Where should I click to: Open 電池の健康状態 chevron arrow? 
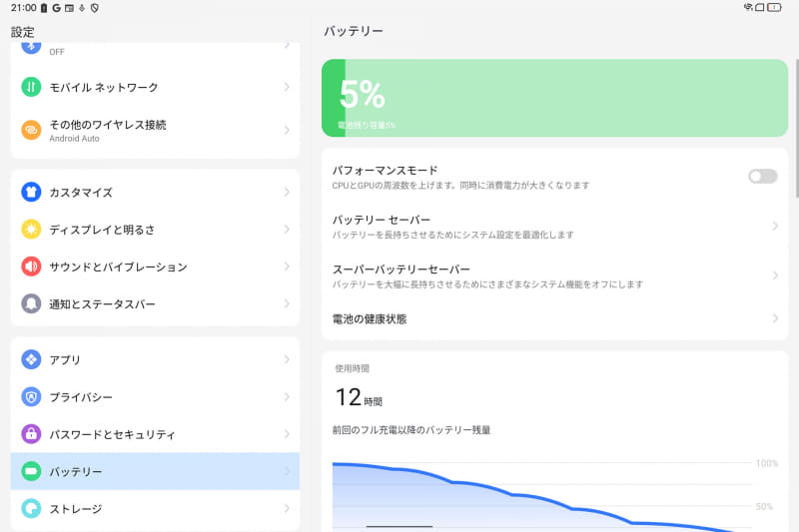click(775, 318)
